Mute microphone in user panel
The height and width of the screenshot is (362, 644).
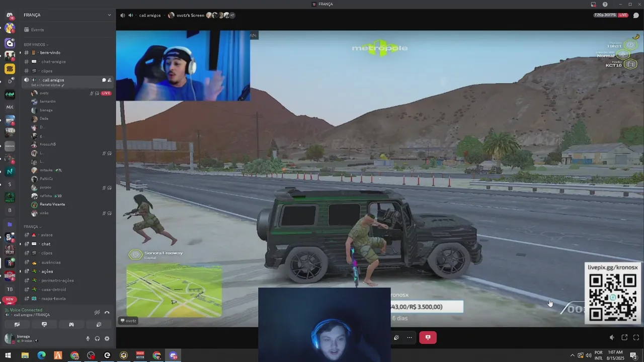pyautogui.click(x=88, y=339)
